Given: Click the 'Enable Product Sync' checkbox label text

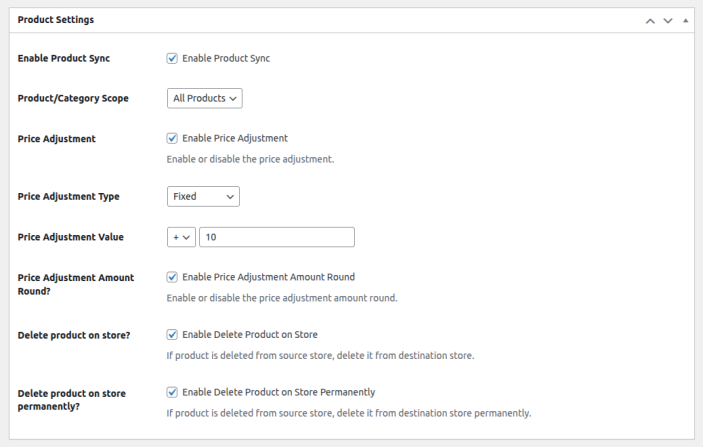Looking at the screenshot, I should click(x=226, y=58).
